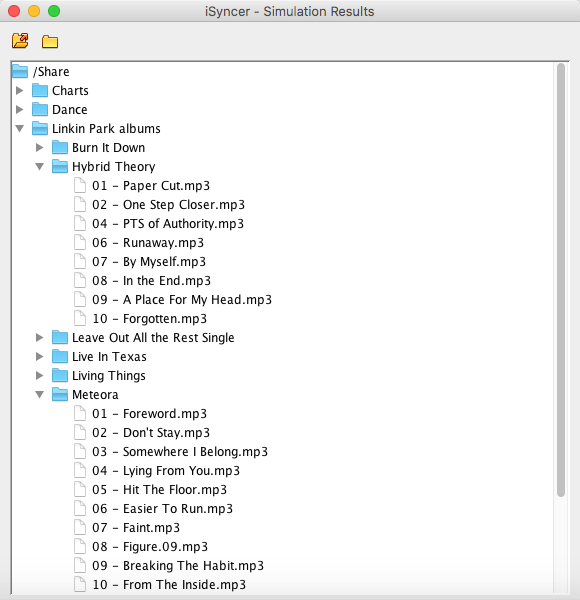Click file icon of 01 - Paper Cut.mp3
580x600 pixels.
click(80, 185)
